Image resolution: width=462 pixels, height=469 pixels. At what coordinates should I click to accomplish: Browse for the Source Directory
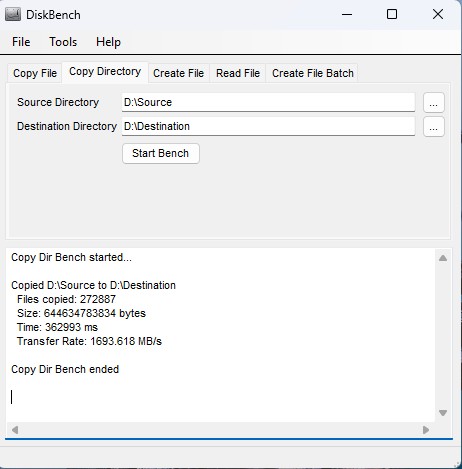tap(433, 103)
